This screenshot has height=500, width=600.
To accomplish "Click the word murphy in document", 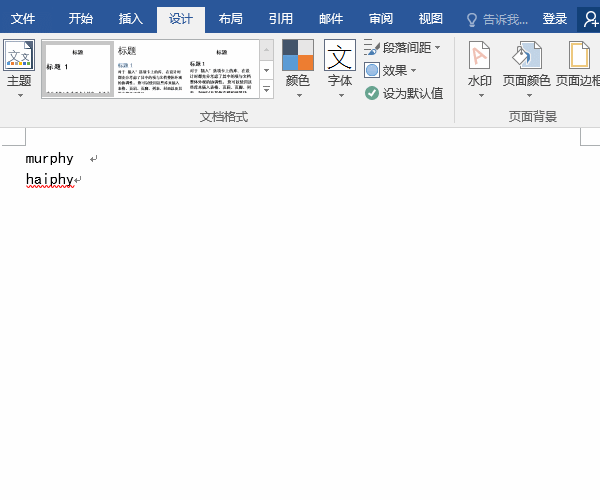I will click(x=49, y=158).
